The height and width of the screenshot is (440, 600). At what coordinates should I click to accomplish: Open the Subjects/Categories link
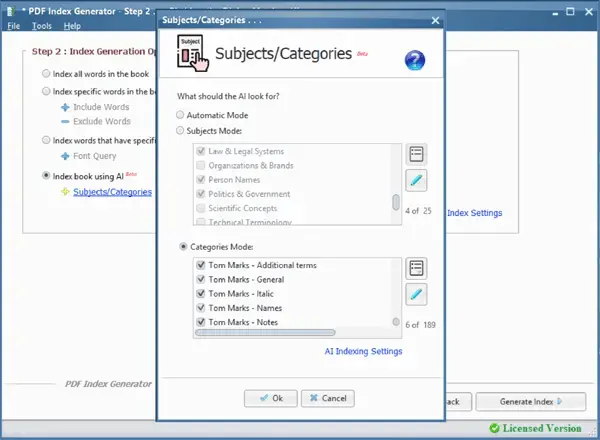112,192
